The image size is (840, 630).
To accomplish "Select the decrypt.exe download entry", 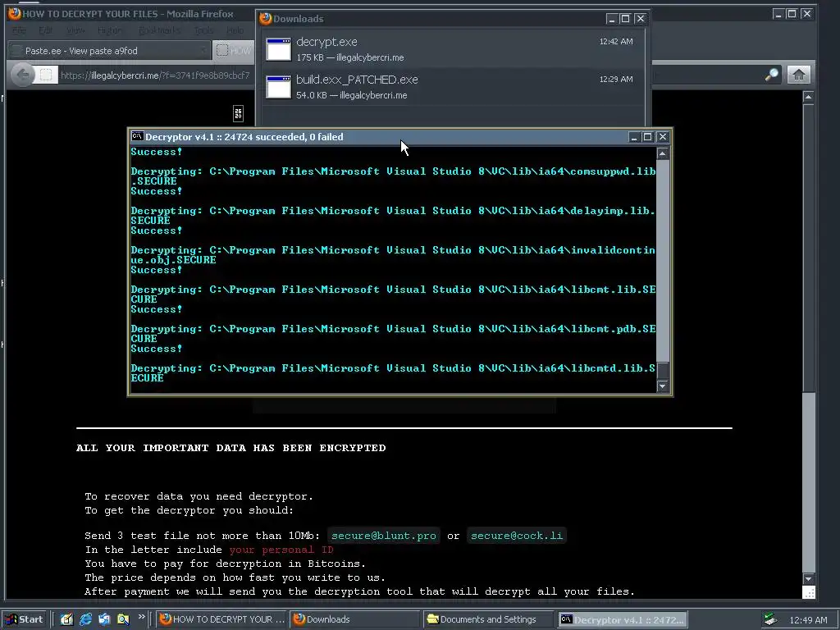I will coord(453,49).
